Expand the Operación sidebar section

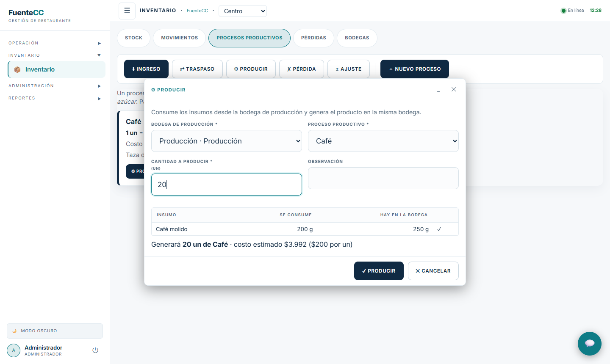coord(55,43)
